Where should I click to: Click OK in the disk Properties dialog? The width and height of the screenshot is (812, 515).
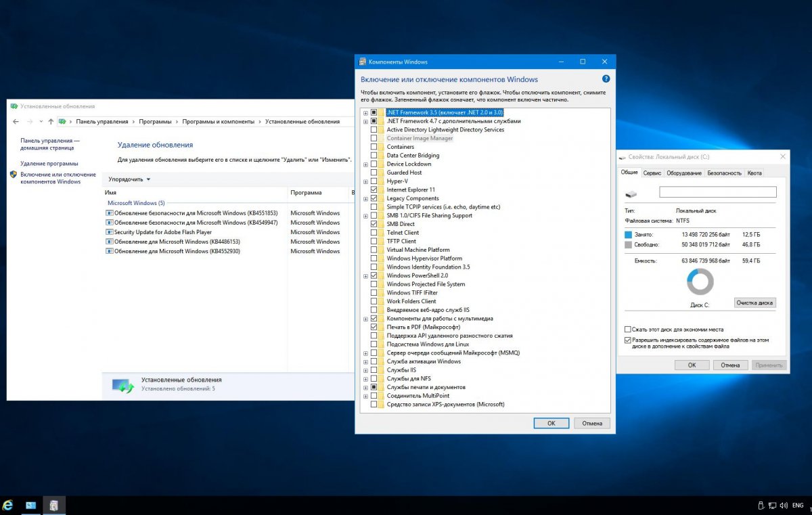tap(692, 365)
